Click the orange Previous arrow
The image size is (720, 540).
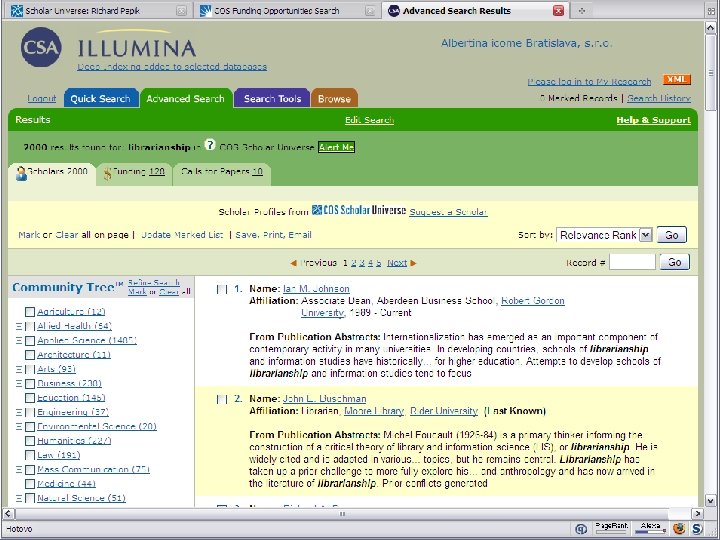293,263
